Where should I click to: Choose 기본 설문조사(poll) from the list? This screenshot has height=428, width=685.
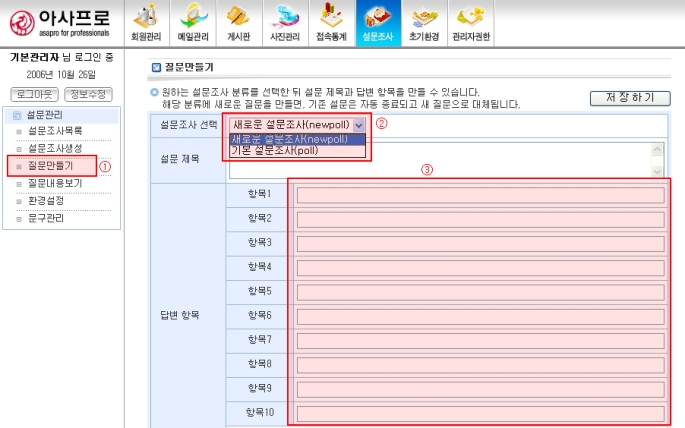tap(283, 151)
